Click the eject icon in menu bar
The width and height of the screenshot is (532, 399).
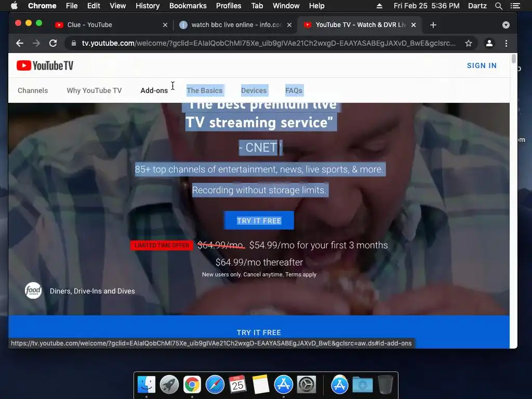[379, 6]
